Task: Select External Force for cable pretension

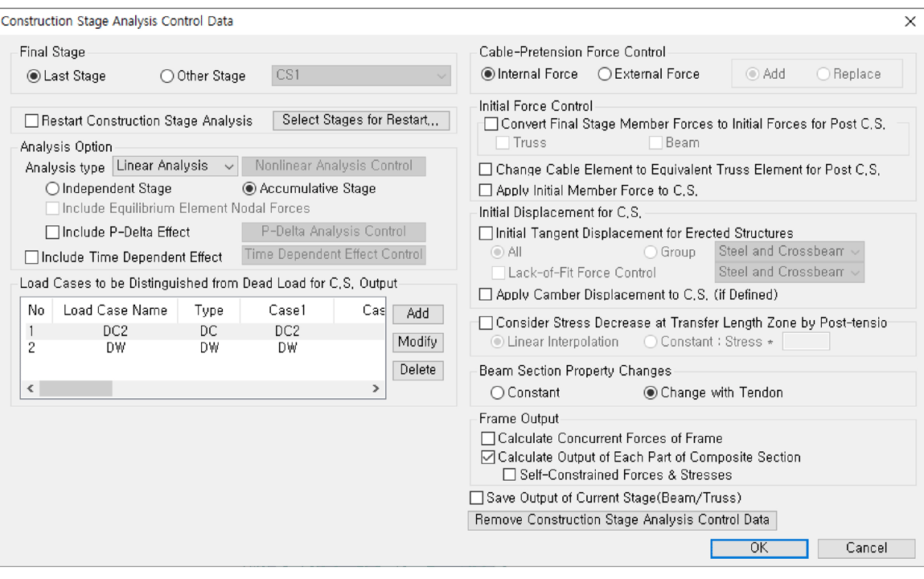Action: tap(605, 74)
